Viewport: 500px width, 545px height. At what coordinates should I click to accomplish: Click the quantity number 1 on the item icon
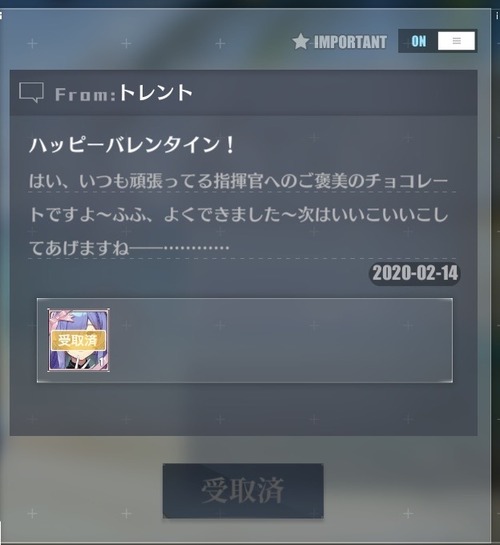click(102, 362)
